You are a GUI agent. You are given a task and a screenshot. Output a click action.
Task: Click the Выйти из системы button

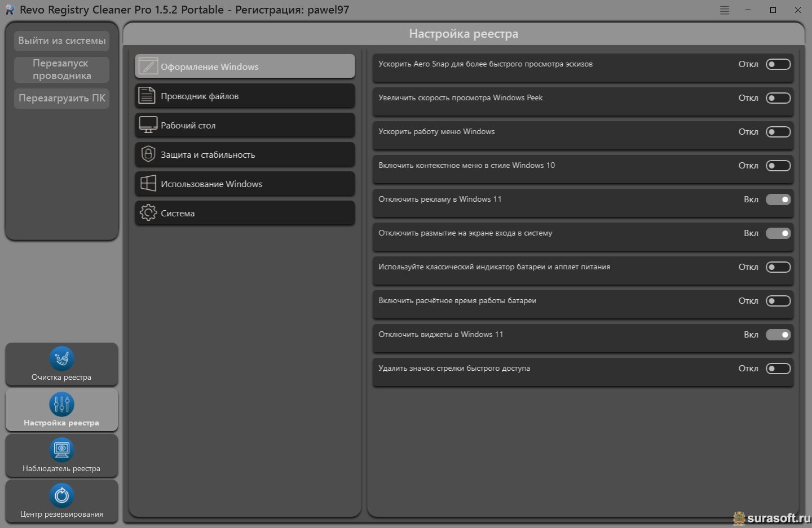(61, 41)
